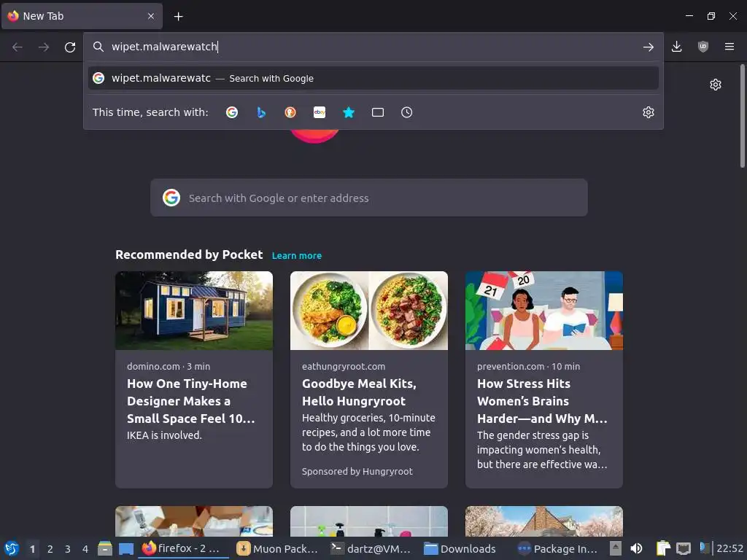Click the blue show desktop taskbar icon
This screenshot has height=560, width=747.
coord(125,548)
